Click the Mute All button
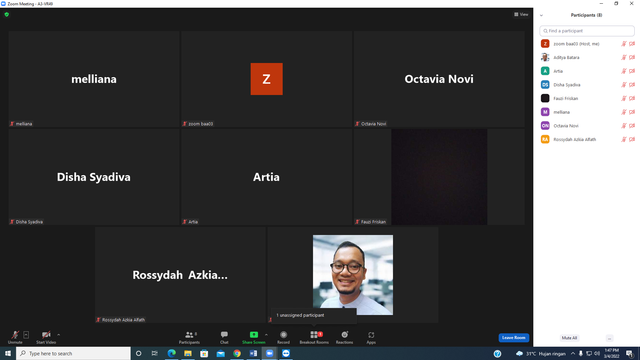 569,338
